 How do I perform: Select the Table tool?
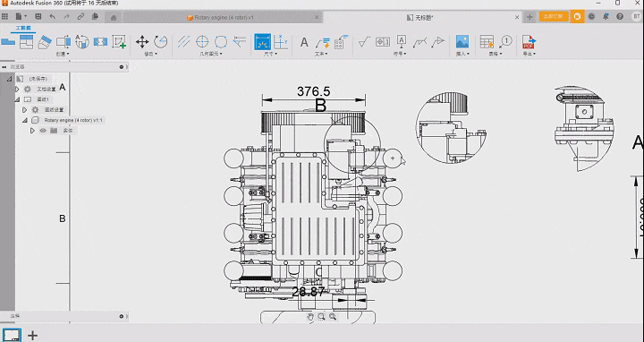point(487,42)
